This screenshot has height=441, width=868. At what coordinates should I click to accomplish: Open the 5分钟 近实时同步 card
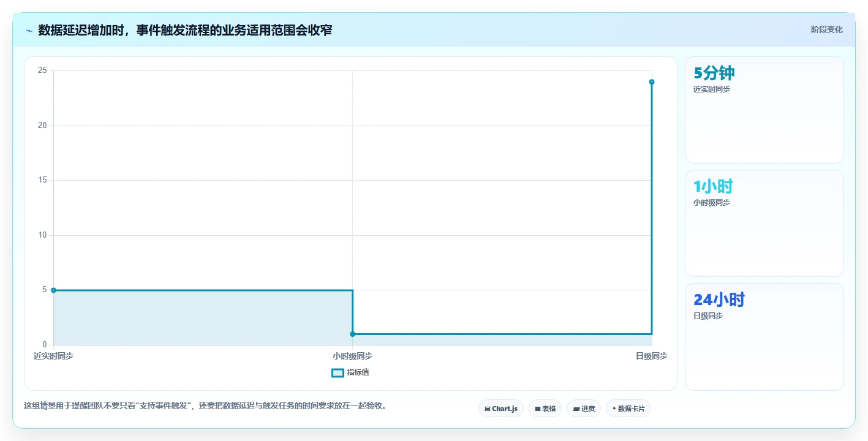pos(764,110)
